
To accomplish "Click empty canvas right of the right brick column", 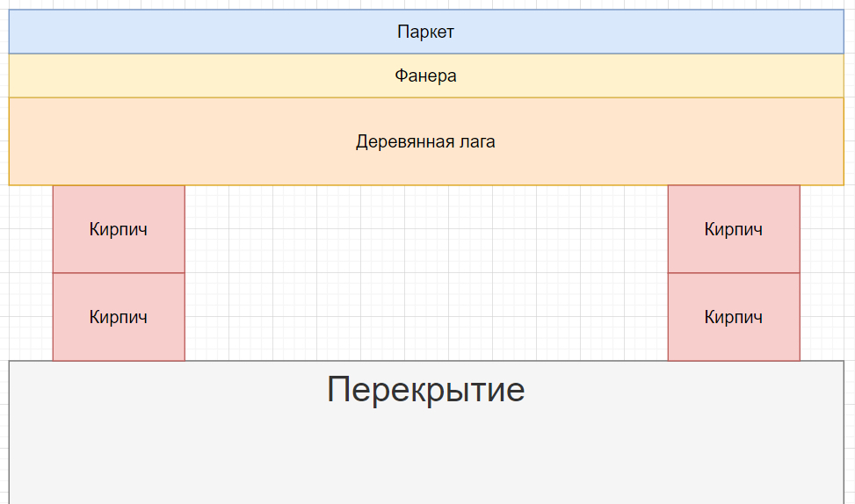I will click(826, 272).
